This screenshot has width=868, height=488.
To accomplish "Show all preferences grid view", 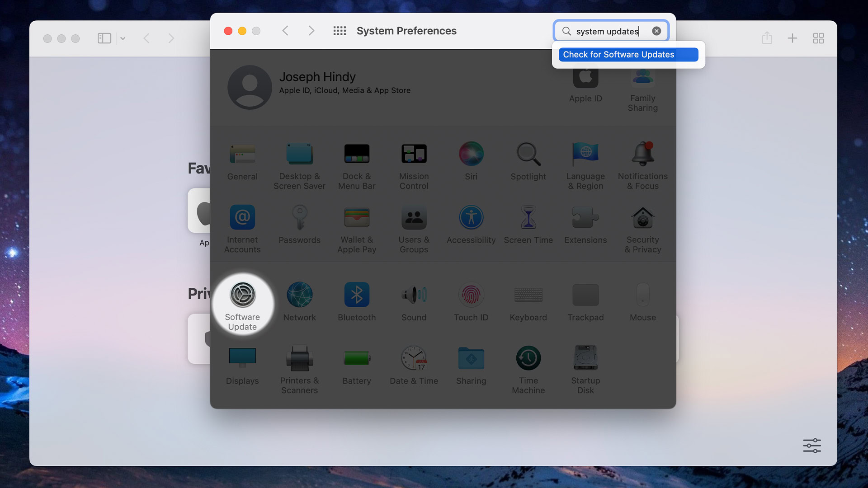I will click(340, 31).
